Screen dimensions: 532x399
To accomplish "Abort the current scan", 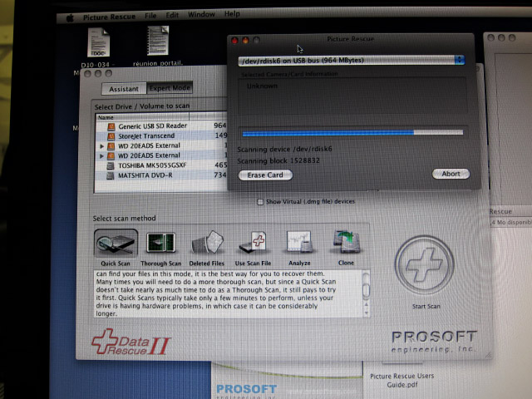I will 451,174.
